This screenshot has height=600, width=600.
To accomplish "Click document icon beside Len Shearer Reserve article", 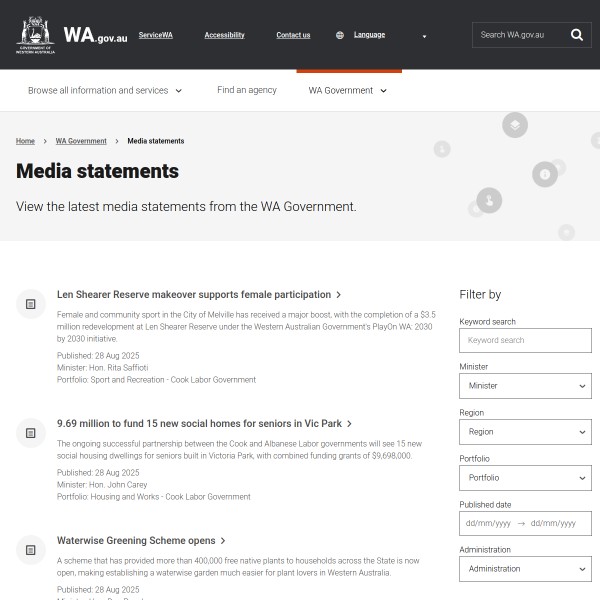I will pyautogui.click(x=31, y=303).
